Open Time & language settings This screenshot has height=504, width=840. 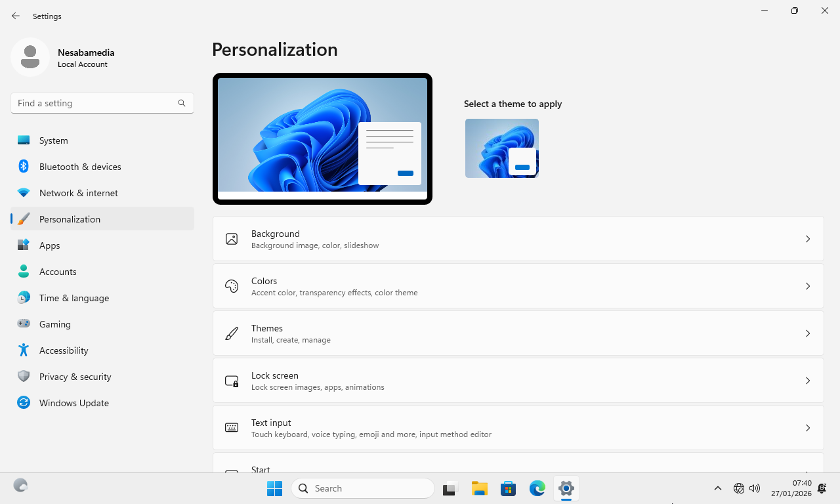74,298
